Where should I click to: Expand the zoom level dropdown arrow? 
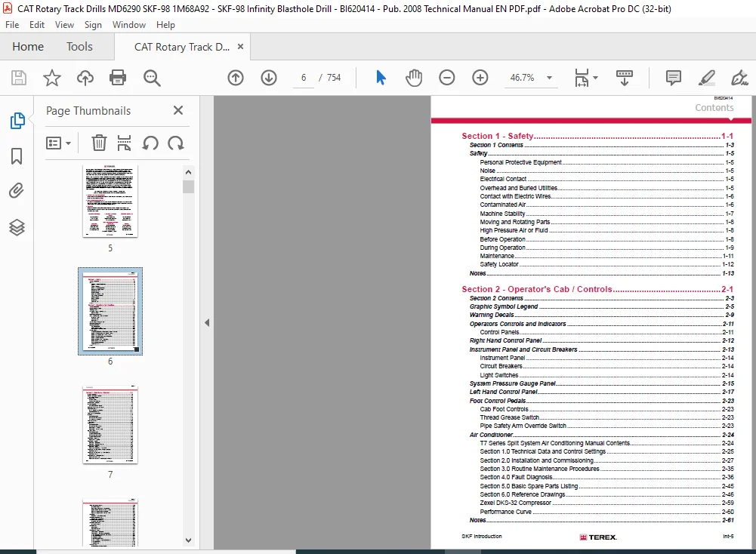point(549,78)
